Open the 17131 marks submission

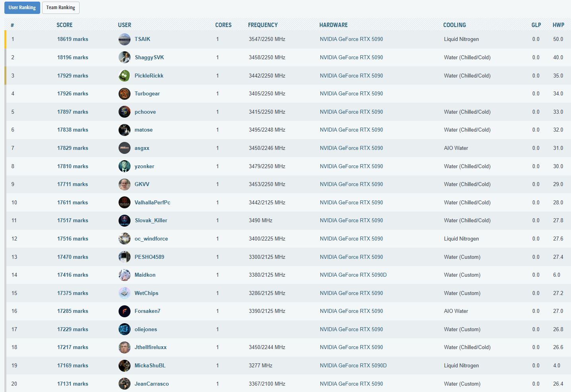[72, 384]
